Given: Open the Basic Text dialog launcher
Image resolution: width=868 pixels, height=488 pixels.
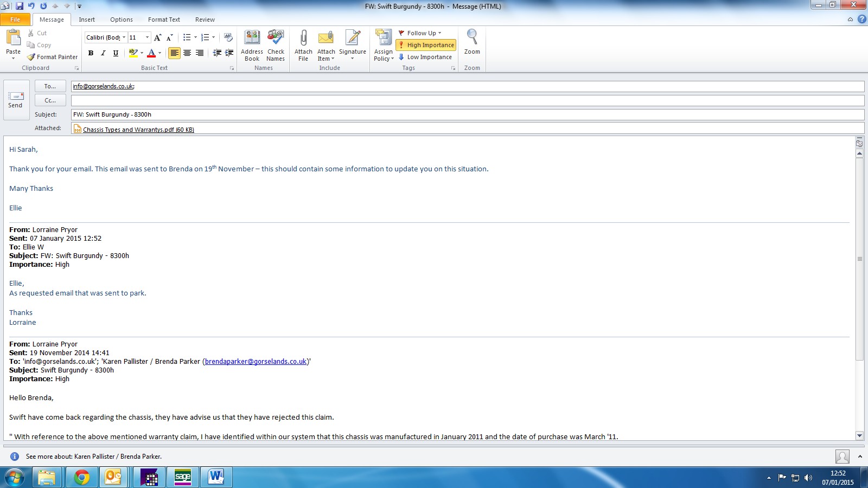Looking at the screenshot, I should coord(232,68).
